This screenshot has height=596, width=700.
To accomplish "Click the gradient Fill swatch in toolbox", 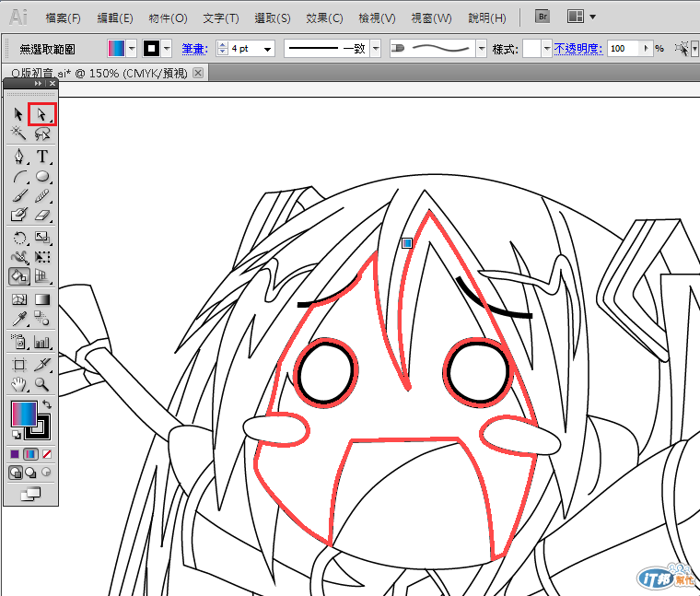I will coord(24,414).
